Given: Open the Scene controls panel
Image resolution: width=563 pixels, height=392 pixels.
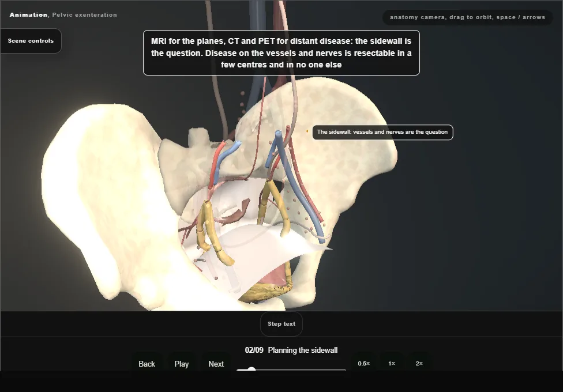Looking at the screenshot, I should pos(31,41).
